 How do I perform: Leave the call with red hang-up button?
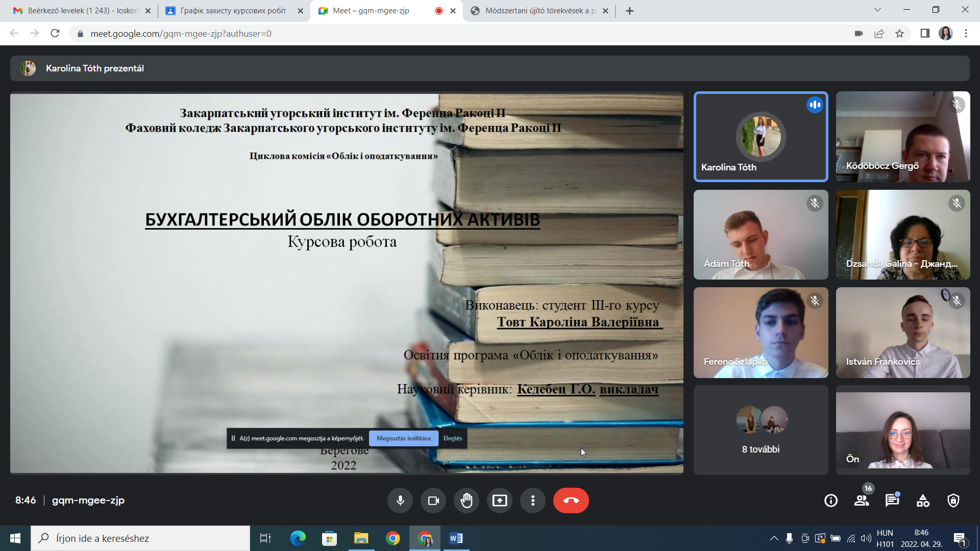[571, 500]
